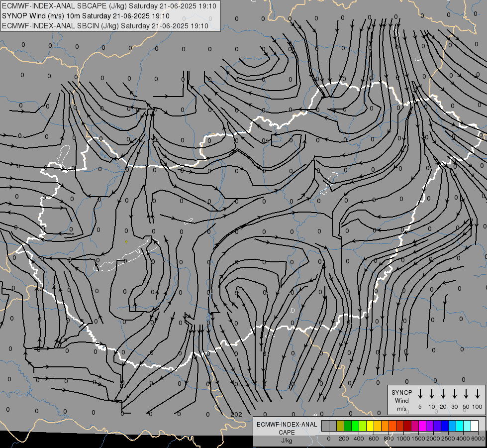The height and width of the screenshot is (448, 487).
Task: Pick the pure blue CAPE swatch
Action: (445, 426)
